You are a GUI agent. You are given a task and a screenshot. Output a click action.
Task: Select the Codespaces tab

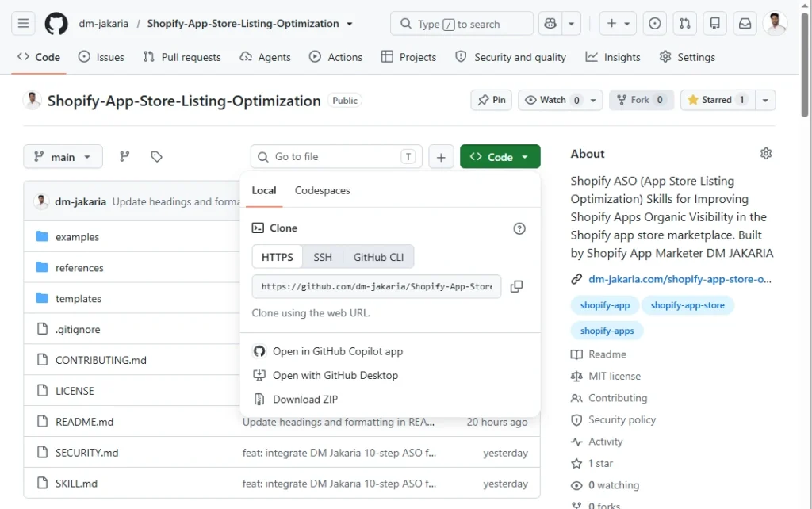[322, 190]
